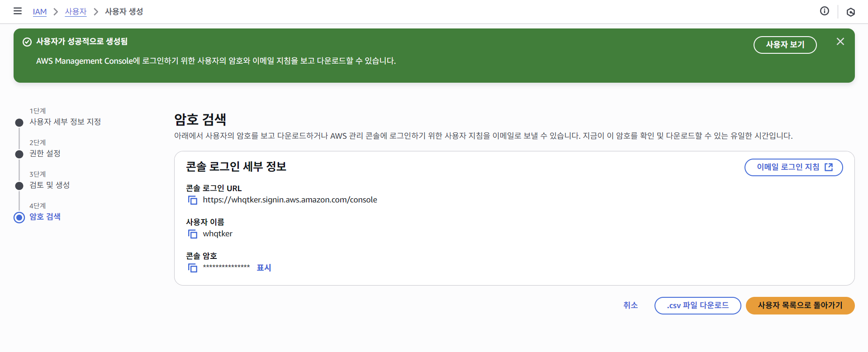
Task: Click the masked password asterisks
Action: [x=226, y=267]
